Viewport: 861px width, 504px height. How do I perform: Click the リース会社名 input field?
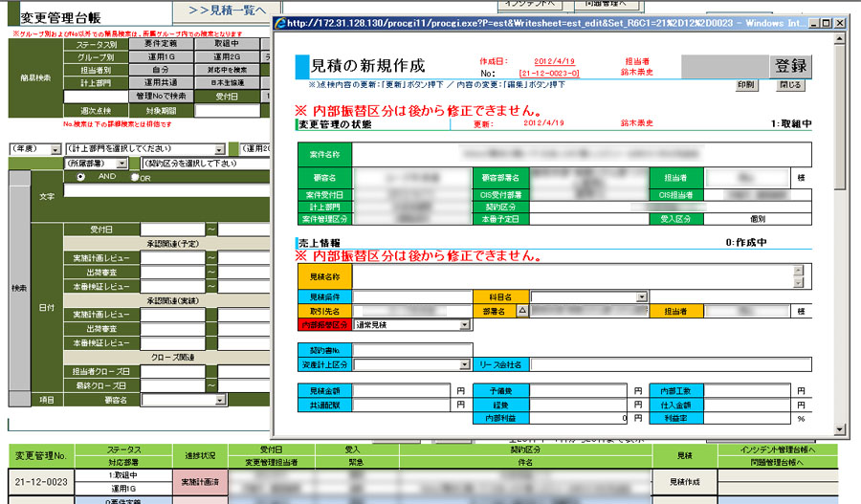tap(671, 364)
